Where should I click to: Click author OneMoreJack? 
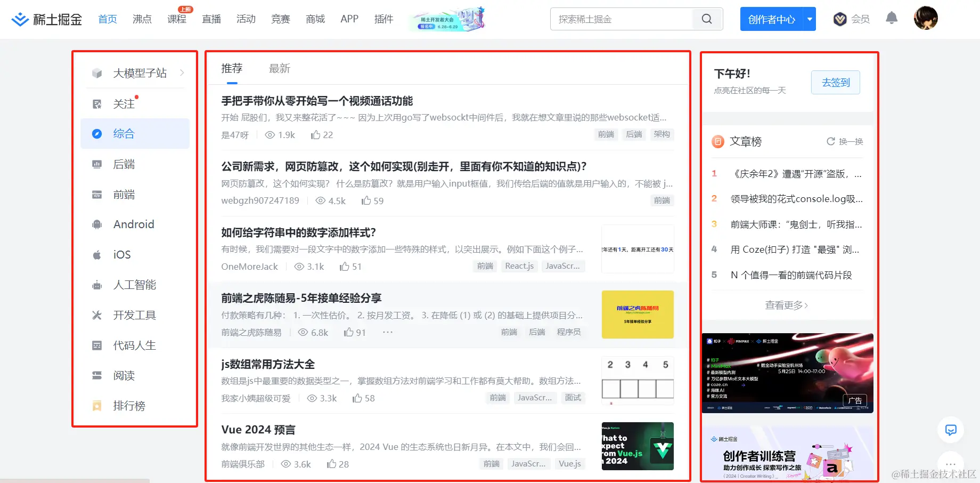pyautogui.click(x=250, y=267)
